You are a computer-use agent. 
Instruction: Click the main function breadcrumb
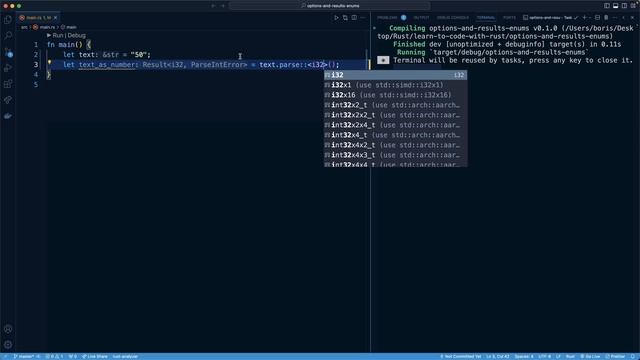pyautogui.click(x=69, y=27)
